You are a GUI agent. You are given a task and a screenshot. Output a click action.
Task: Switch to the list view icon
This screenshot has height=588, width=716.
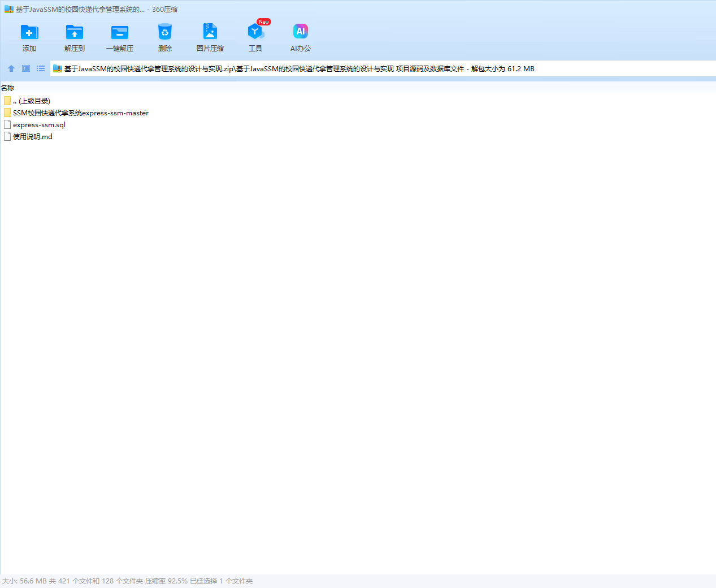click(x=41, y=68)
